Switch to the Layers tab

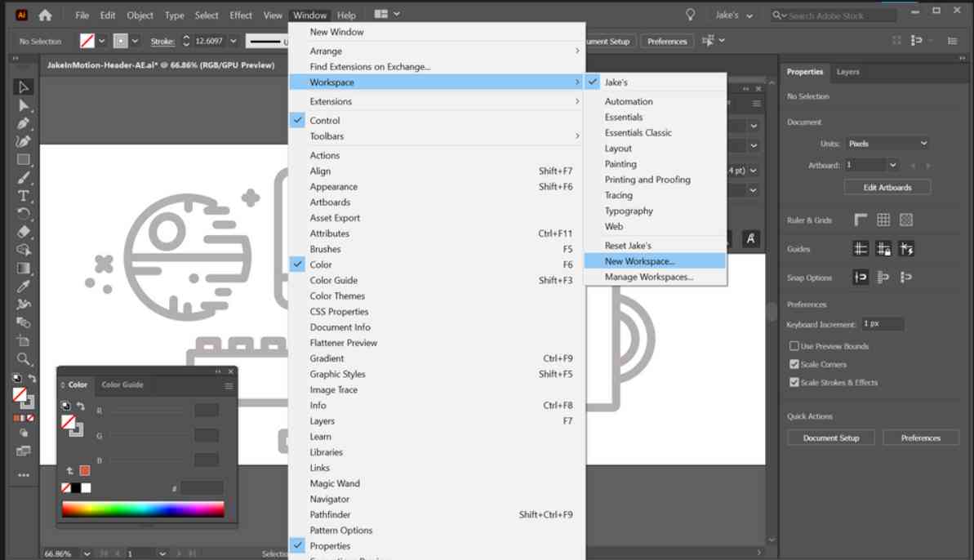pyautogui.click(x=847, y=72)
